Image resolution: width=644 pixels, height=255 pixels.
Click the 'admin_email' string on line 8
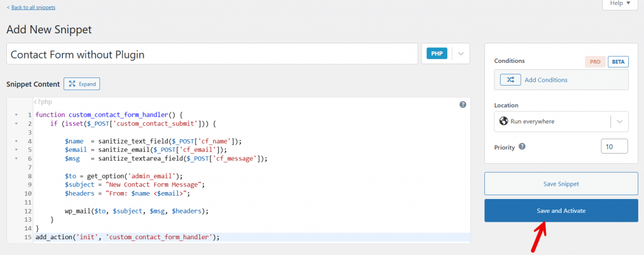point(153,176)
